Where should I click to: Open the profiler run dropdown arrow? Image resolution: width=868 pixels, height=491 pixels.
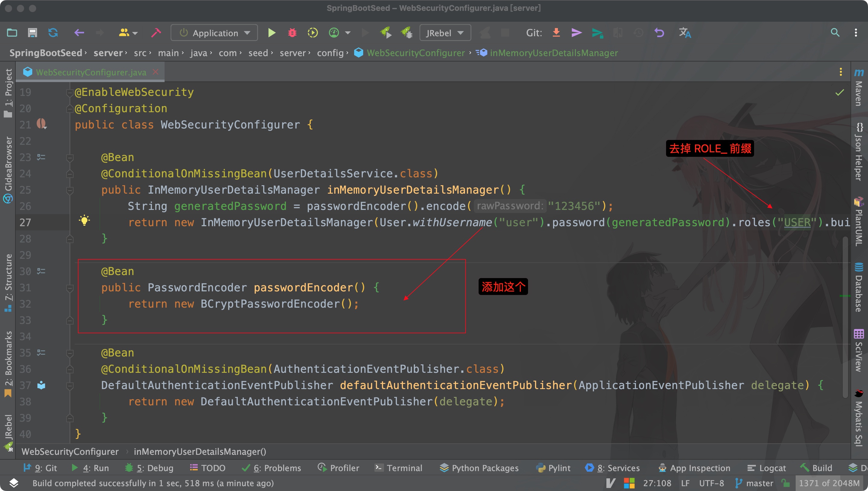(x=348, y=33)
